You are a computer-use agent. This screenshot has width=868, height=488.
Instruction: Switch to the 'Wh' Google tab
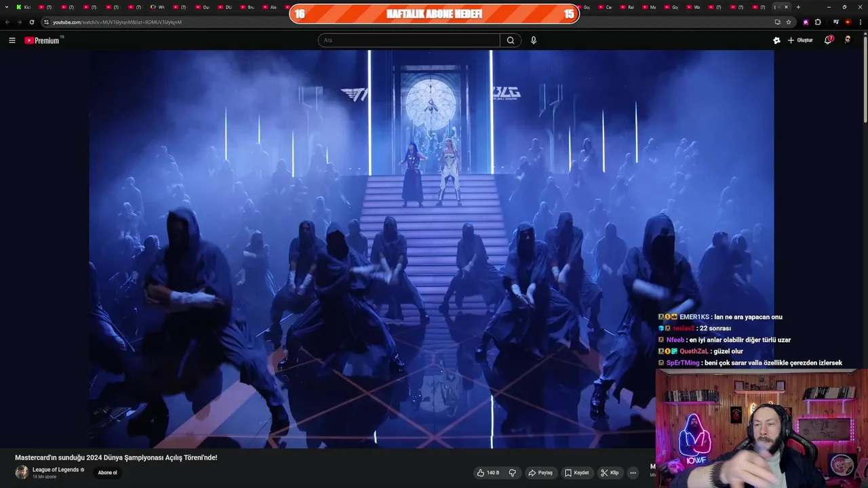(157, 7)
